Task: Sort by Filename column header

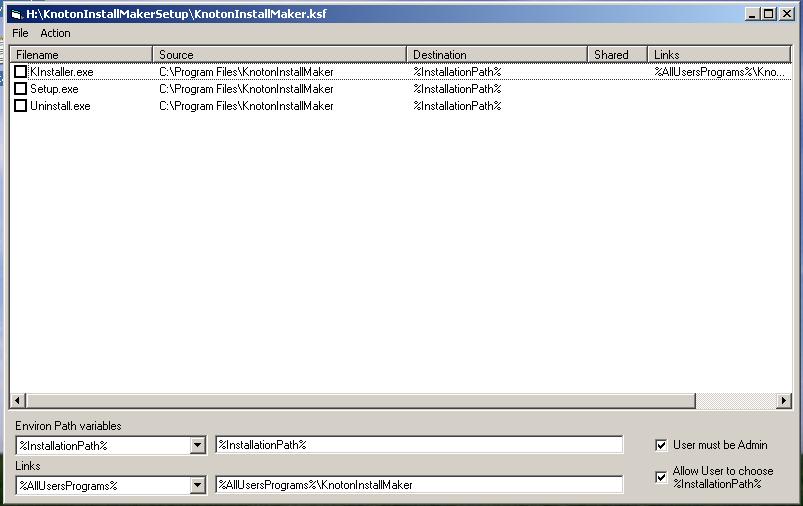Action: (x=80, y=55)
